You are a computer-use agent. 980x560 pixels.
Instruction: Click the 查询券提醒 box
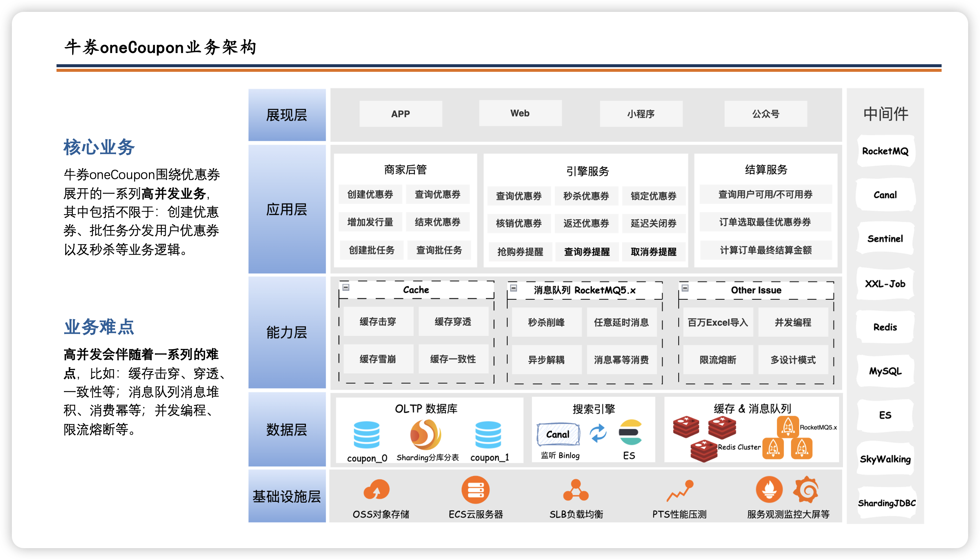tap(587, 252)
